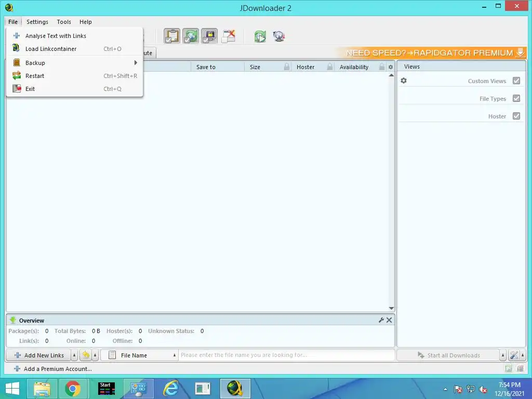Choose Restart from File menu

tap(74, 76)
